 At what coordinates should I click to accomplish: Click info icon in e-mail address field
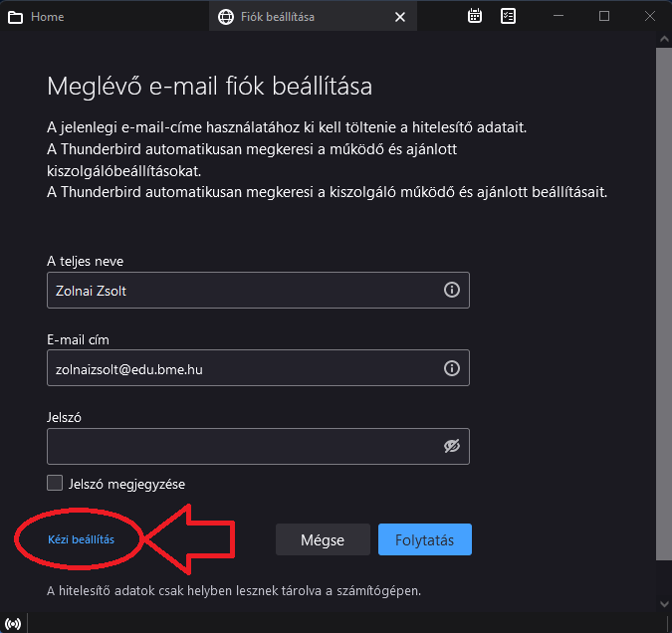point(452,368)
